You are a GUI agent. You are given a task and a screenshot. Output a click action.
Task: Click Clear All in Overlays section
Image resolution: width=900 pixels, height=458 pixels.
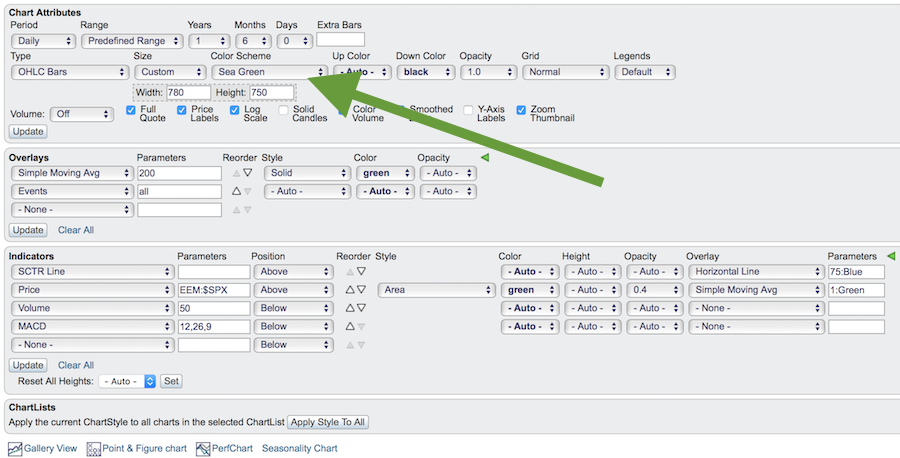pyautogui.click(x=76, y=230)
